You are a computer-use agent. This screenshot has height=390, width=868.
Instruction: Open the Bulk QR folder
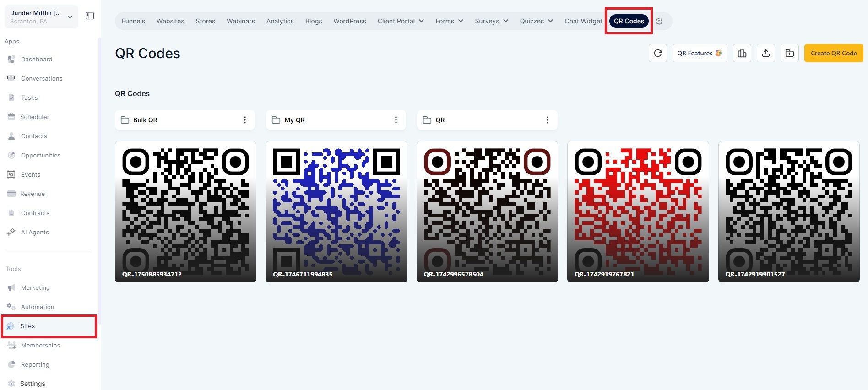click(x=185, y=120)
